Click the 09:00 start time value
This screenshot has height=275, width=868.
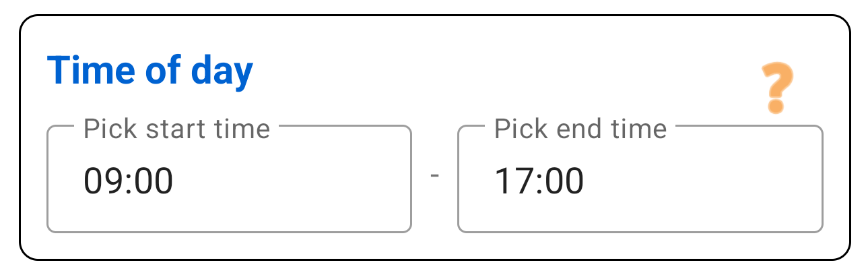(x=128, y=181)
